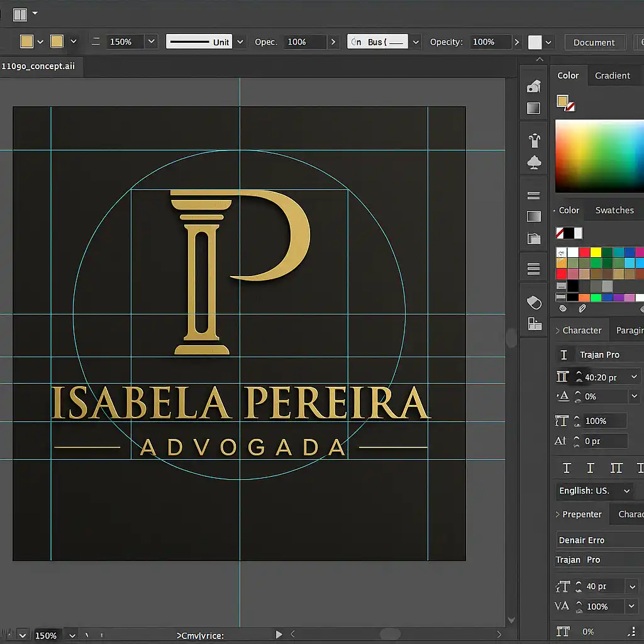Click the font size icon beside 40:20 pr
The height and width of the screenshot is (644, 644).
click(562, 377)
